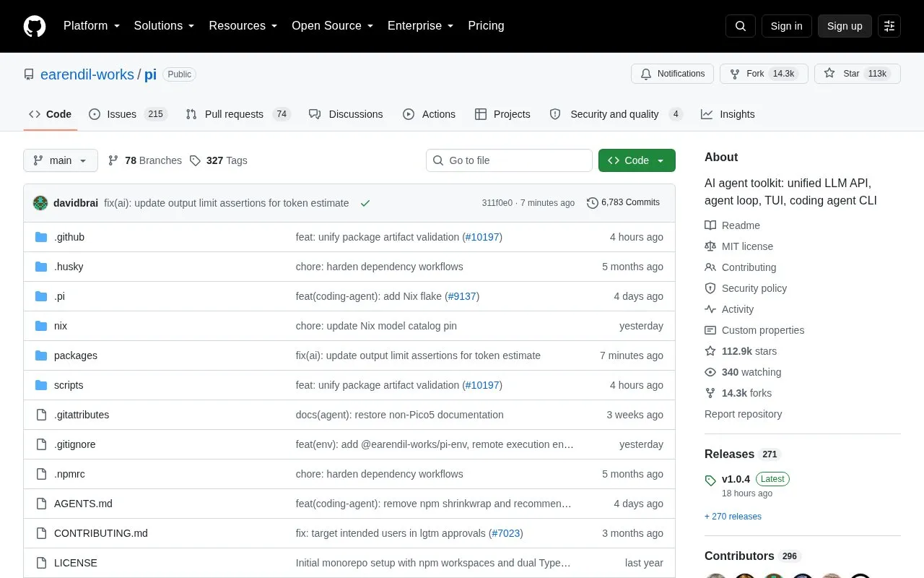Click the pulse icon beside Activity
924x578 pixels.
[710, 309]
